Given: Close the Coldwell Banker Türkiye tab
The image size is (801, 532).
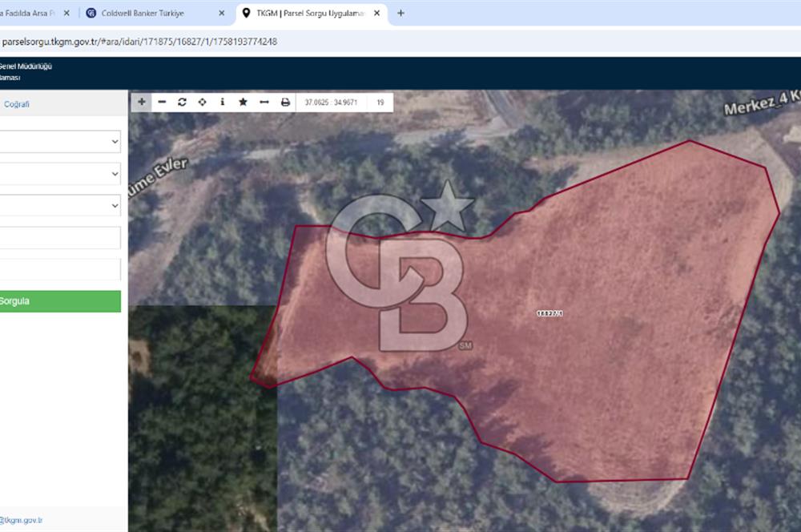Looking at the screenshot, I should (221, 14).
